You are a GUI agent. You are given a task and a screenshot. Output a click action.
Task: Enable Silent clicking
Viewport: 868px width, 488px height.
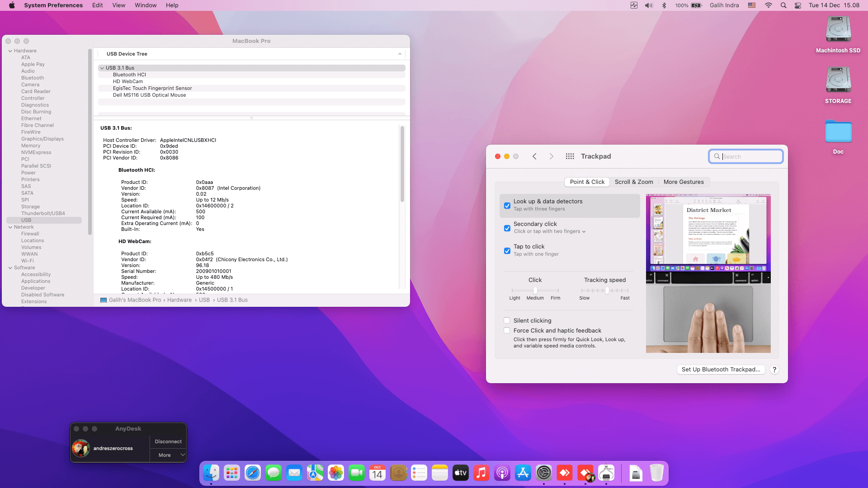[x=507, y=320]
